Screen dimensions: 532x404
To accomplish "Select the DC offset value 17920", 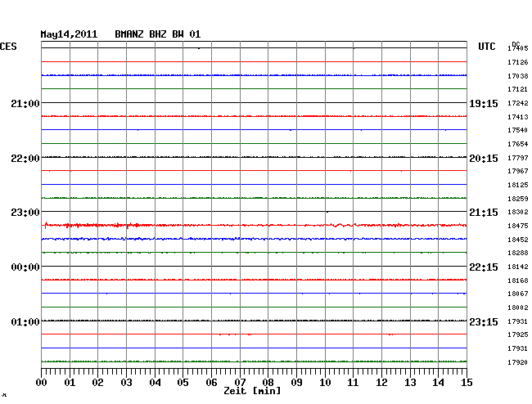I will [518, 362].
